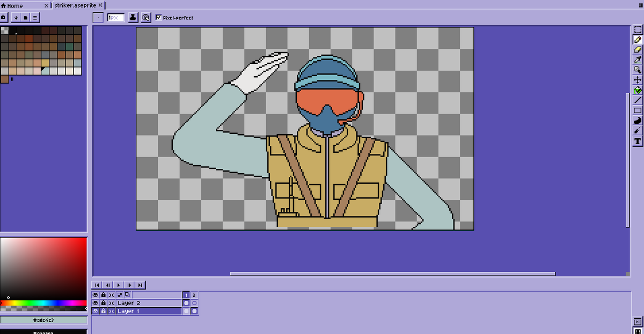Image resolution: width=644 pixels, height=334 pixels.
Task: Select frame 2 header in timeline
Action: click(x=194, y=295)
